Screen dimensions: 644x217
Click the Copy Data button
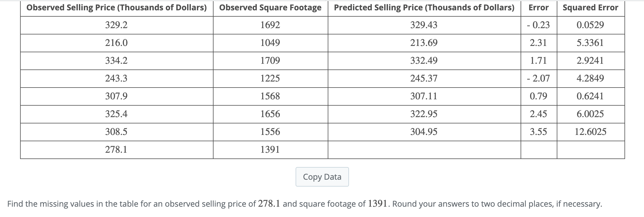click(322, 177)
